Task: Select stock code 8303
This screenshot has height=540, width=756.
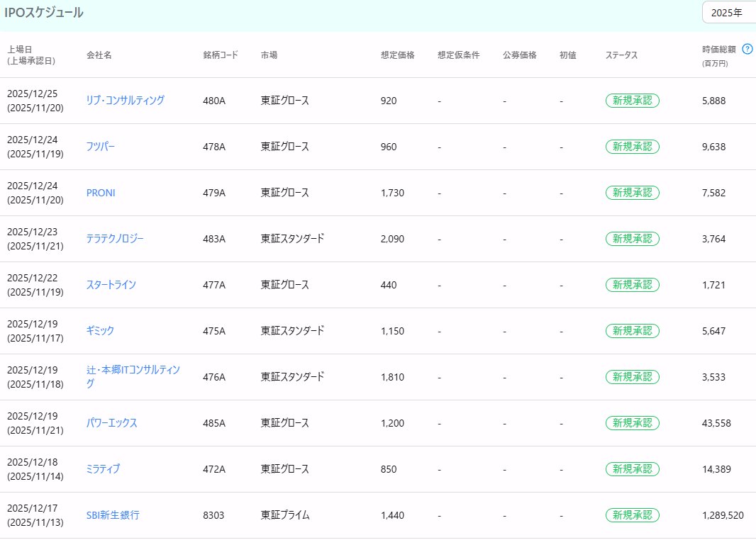Action: point(213,515)
